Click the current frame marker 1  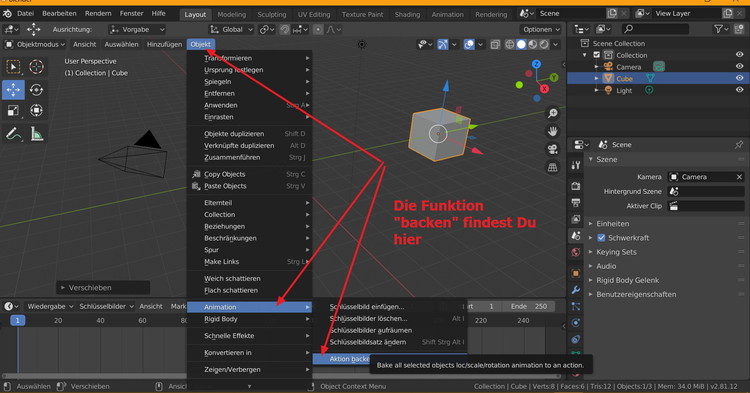coord(18,320)
